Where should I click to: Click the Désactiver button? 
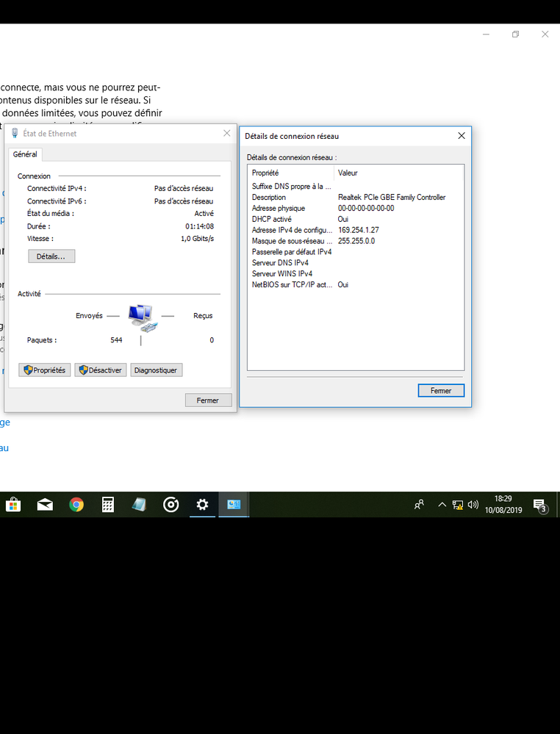(x=100, y=370)
